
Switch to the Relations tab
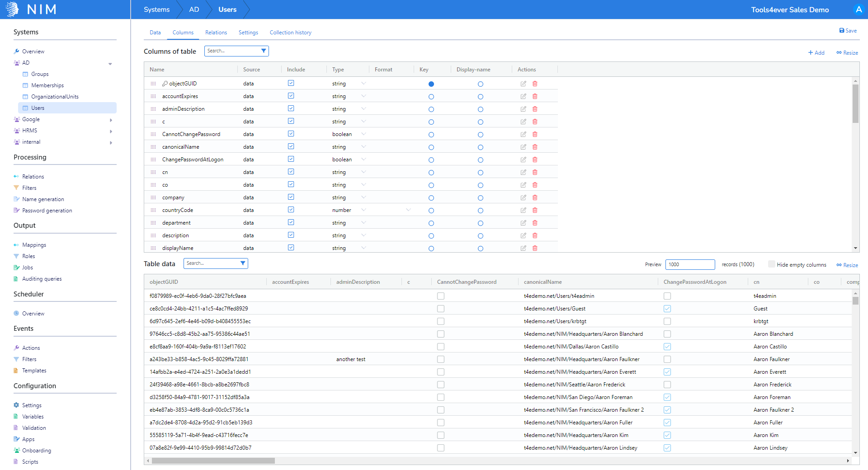(216, 32)
